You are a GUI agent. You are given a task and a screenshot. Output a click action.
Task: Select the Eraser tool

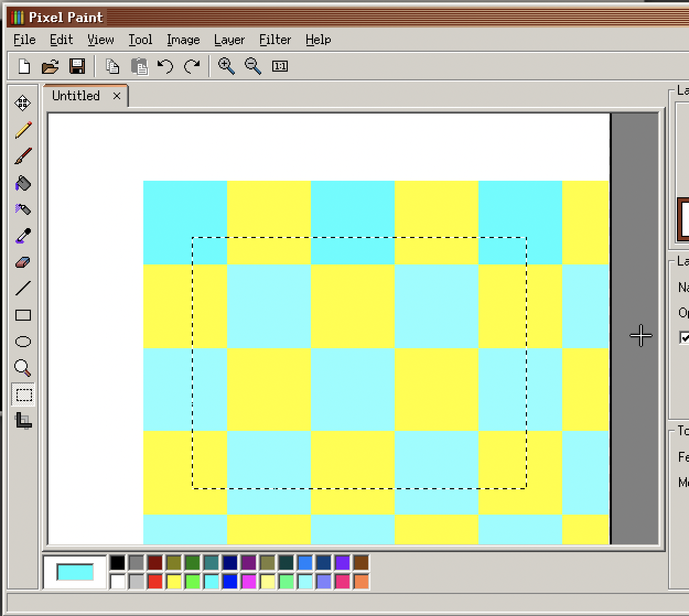pos(23,262)
